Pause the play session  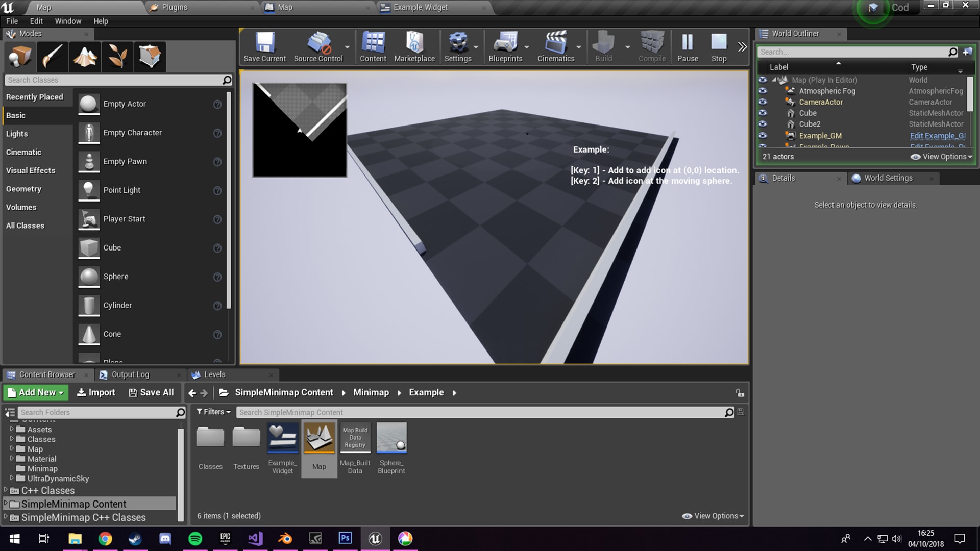click(x=688, y=47)
